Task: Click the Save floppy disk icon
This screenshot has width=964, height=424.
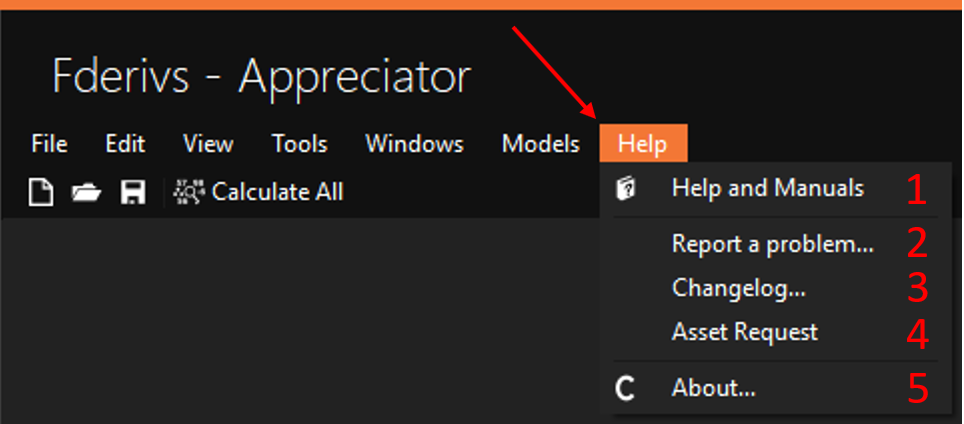Action: 133,192
